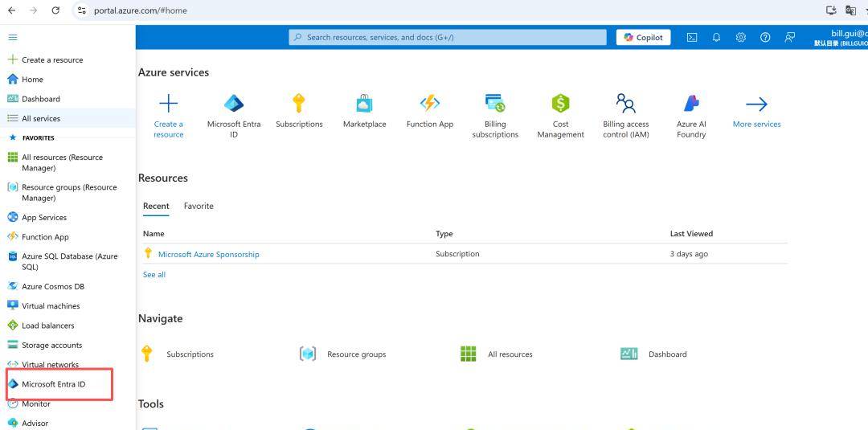Open Cloud Shell icon in header
Viewport: 868px width, 430px height.
(x=692, y=37)
